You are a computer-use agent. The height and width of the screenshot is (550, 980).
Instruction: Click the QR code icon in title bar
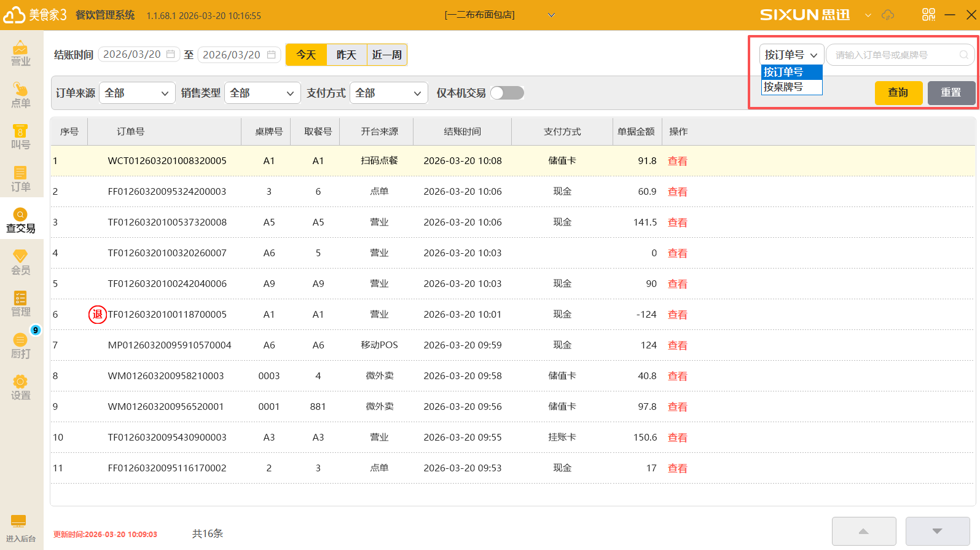tap(928, 15)
